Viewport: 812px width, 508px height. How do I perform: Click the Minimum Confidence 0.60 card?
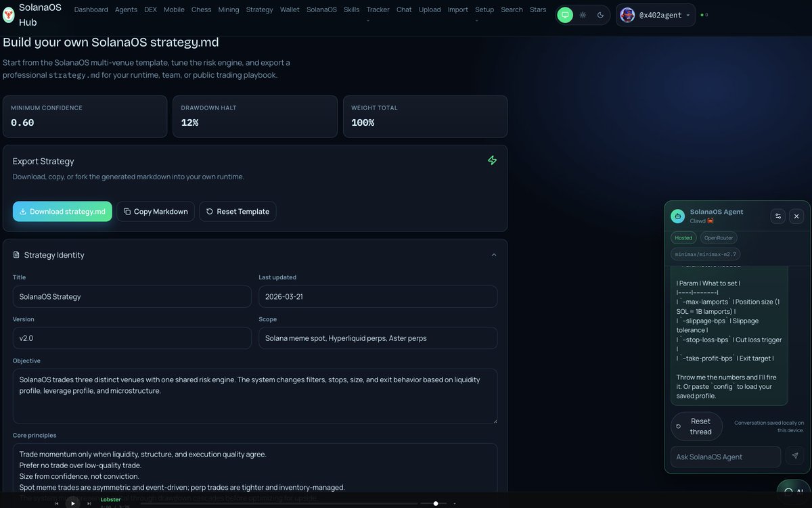85,116
